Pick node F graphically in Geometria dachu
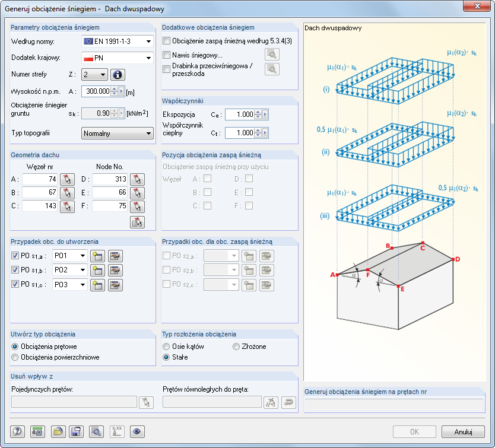 tap(137, 206)
